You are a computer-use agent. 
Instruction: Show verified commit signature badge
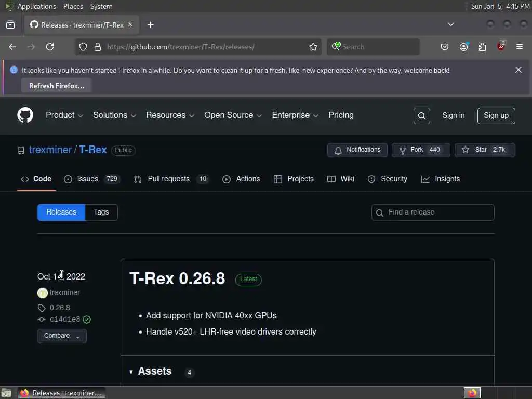[x=87, y=320]
